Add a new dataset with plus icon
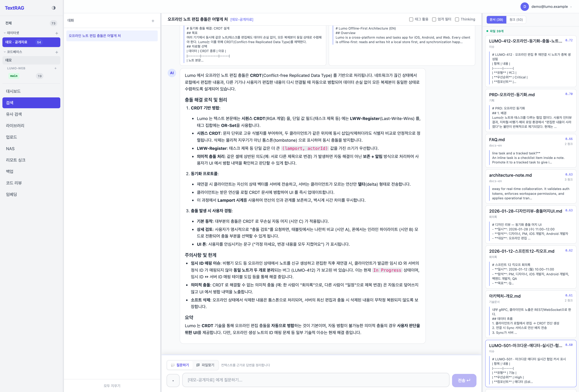 pyautogui.click(x=57, y=33)
